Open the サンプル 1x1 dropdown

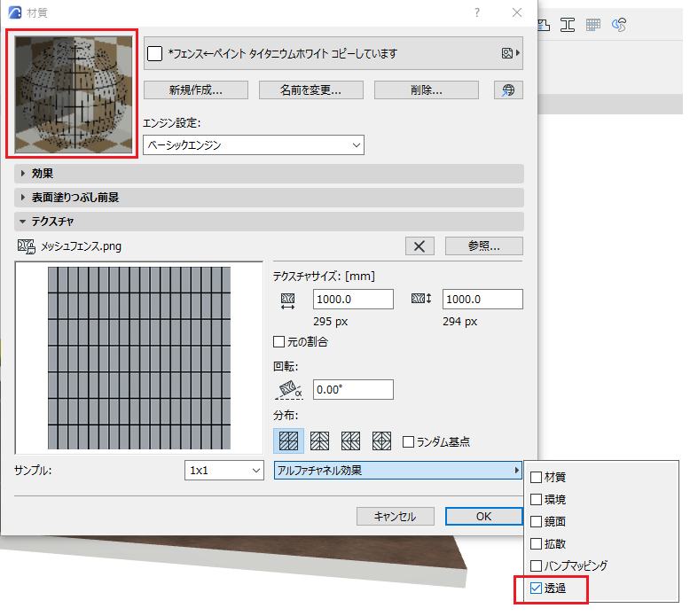pos(224,471)
